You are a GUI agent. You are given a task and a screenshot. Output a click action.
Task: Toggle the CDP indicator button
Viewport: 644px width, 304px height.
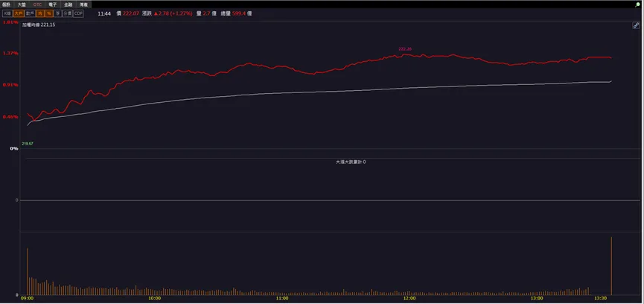pyautogui.click(x=78, y=13)
